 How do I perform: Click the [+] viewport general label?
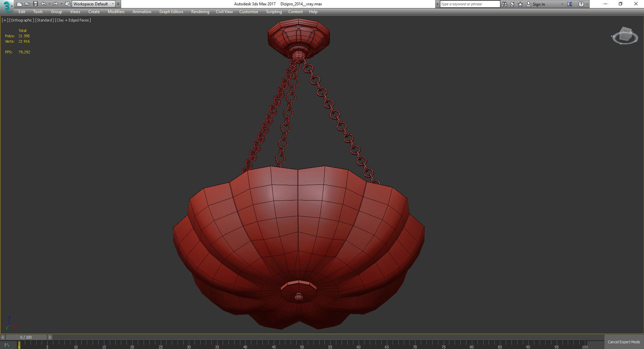5,20
